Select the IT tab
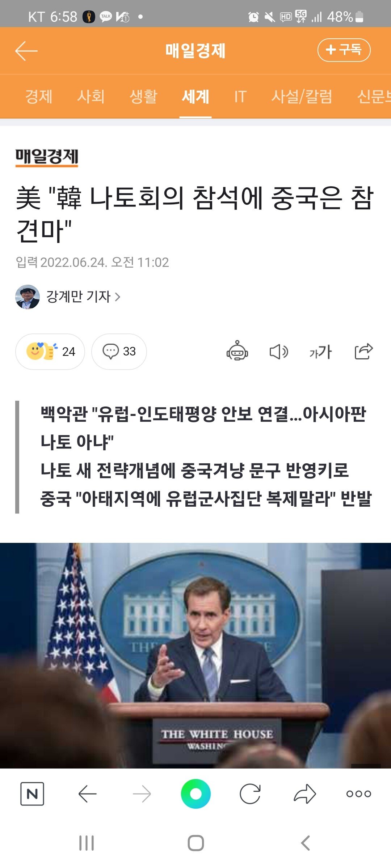Viewport: 391px width, 868px height. click(240, 97)
